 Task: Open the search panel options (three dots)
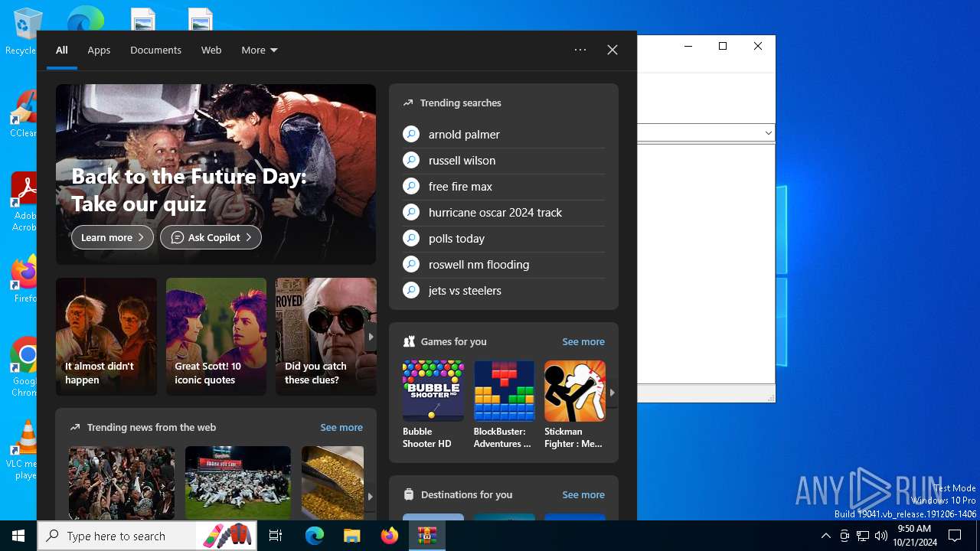click(580, 50)
